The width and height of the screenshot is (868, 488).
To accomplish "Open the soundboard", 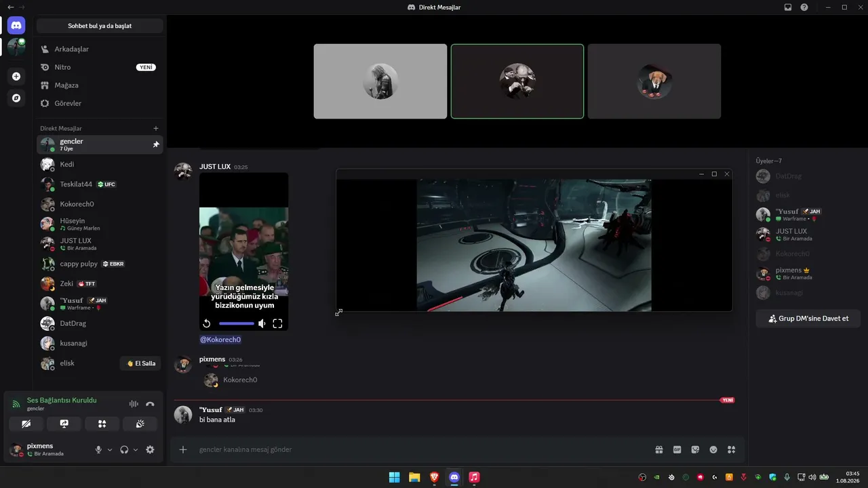I will [x=140, y=424].
